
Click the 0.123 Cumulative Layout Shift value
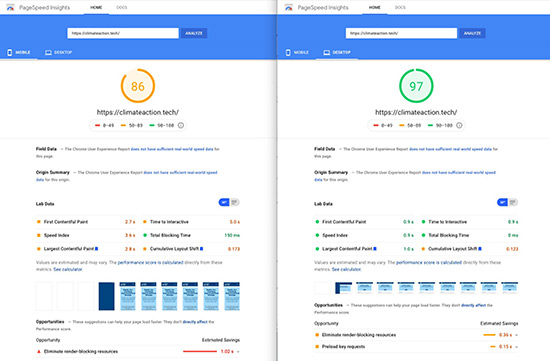(512, 249)
